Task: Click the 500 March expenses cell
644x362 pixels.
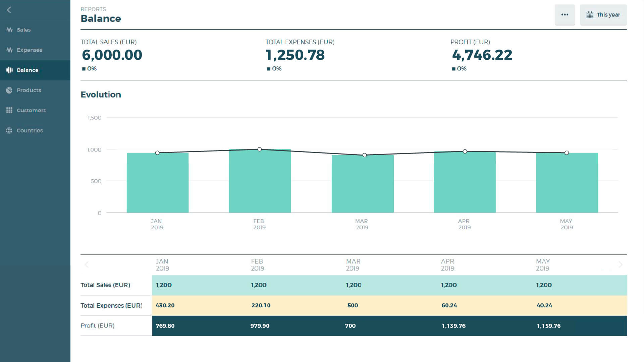Action: [x=353, y=305]
